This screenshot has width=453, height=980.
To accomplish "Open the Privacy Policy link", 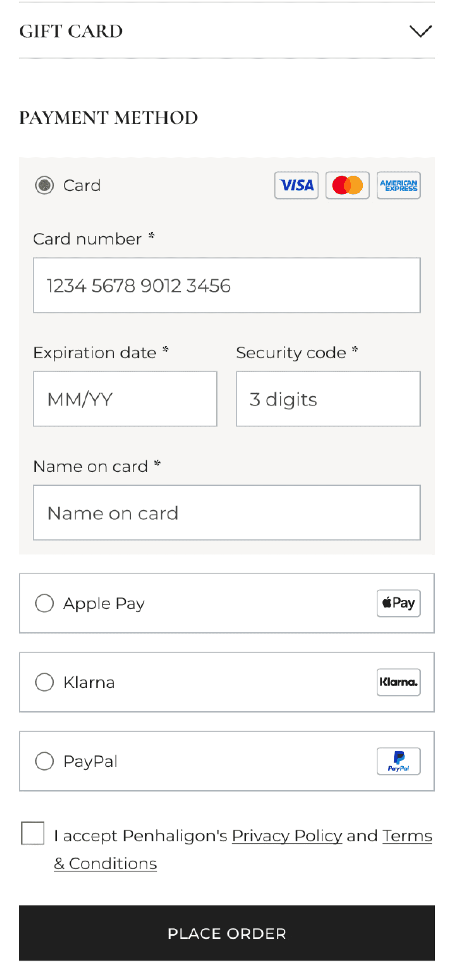I will (x=287, y=836).
